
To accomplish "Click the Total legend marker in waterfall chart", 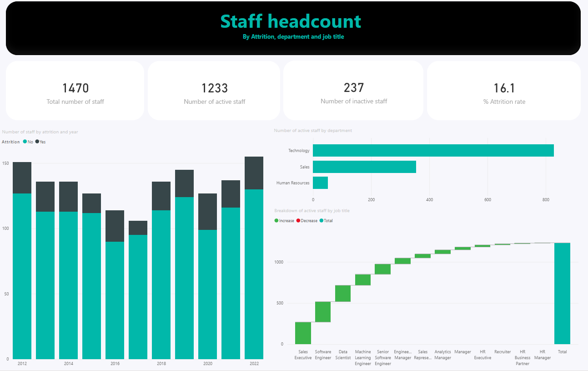I will pos(321,221).
